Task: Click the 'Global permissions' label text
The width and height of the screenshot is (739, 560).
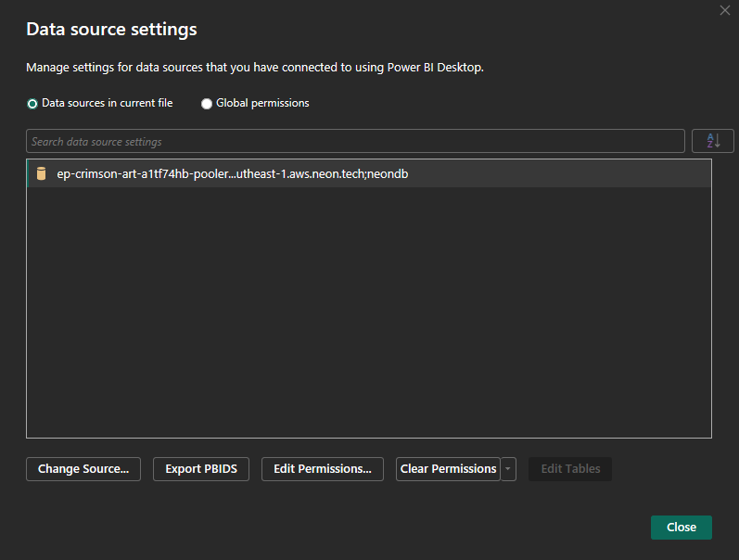Action: [x=262, y=103]
